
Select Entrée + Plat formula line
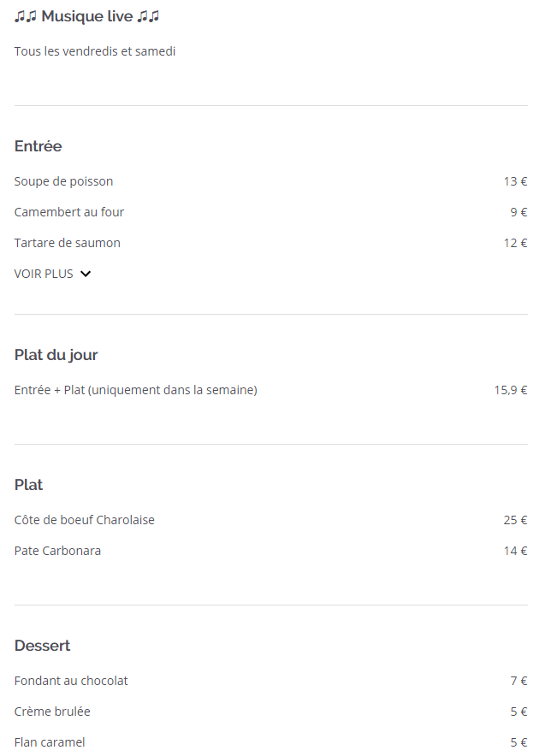(x=136, y=390)
